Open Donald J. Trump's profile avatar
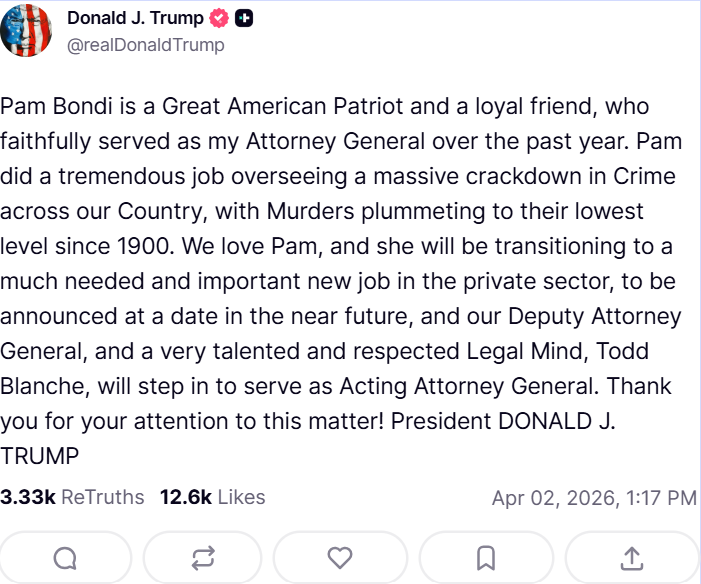 point(27,31)
